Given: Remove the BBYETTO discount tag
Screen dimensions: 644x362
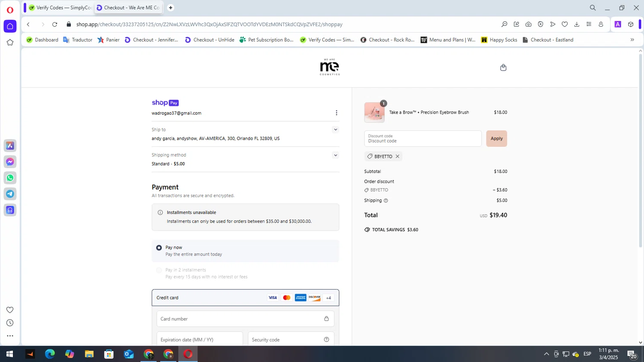Looking at the screenshot, I should click(x=398, y=157).
